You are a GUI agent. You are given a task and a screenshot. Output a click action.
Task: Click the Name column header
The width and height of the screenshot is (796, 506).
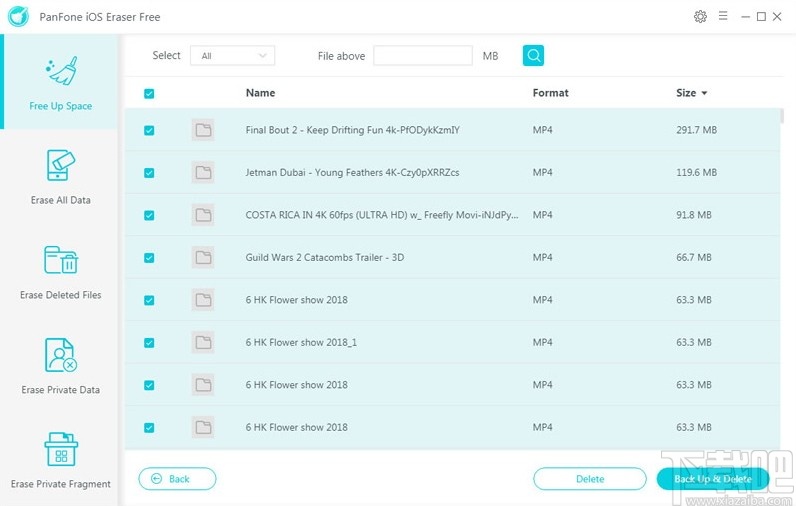[260, 93]
